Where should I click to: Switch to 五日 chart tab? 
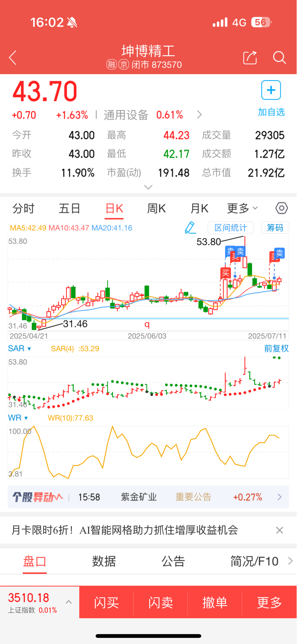pyautogui.click(x=70, y=208)
